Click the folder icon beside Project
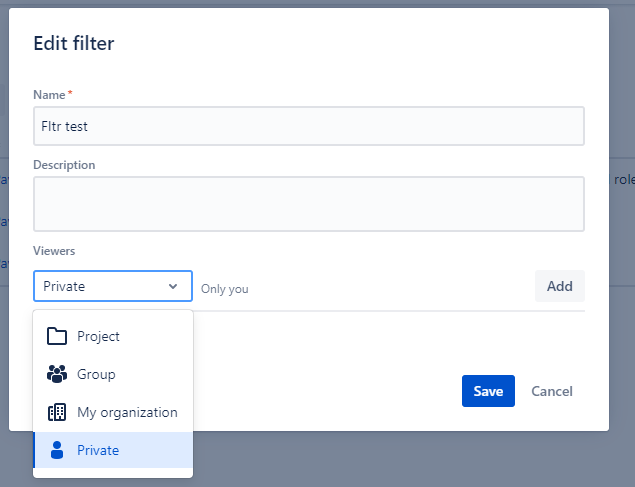 [x=57, y=336]
